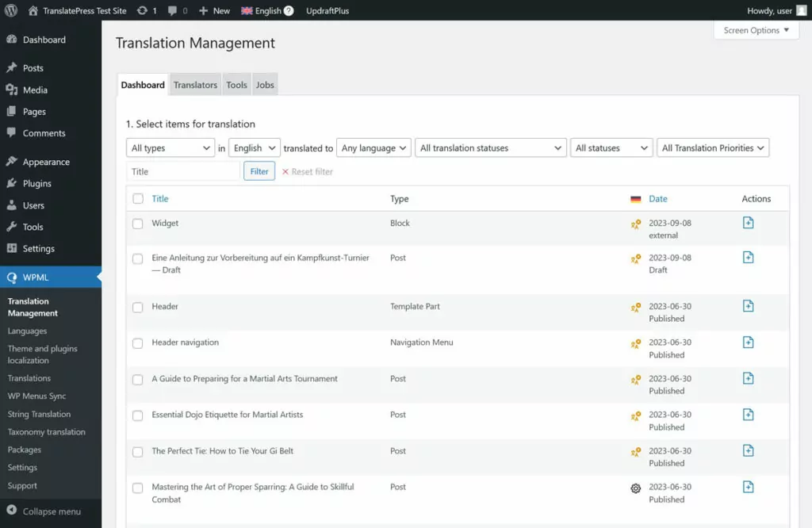Open TranslatePress Test Site home link
This screenshot has height=528, width=812.
[78, 10]
